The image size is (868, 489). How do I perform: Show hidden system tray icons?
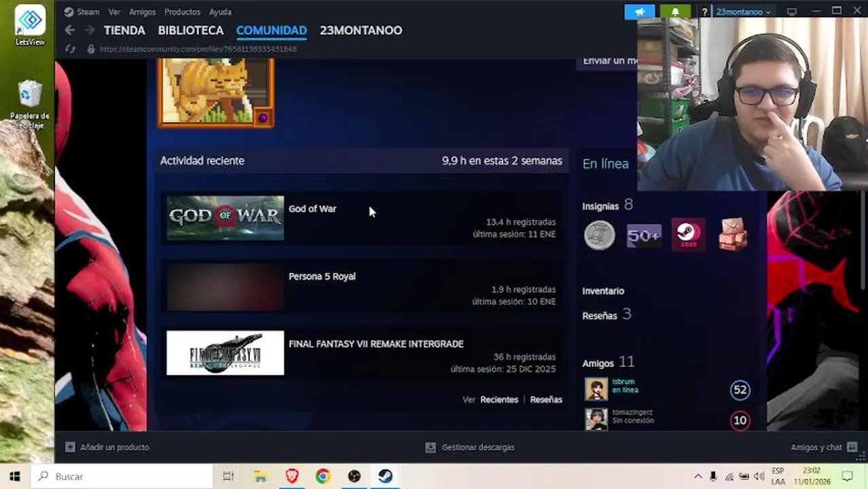point(698,476)
